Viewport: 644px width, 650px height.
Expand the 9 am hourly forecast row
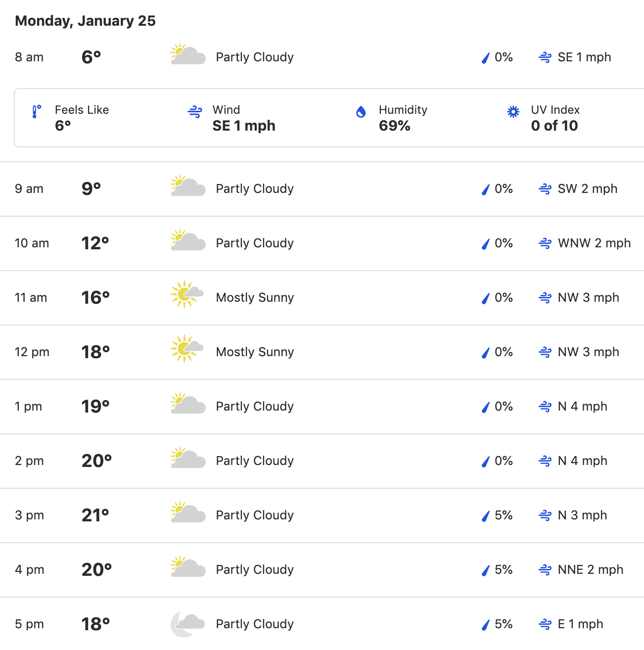coord(322,189)
